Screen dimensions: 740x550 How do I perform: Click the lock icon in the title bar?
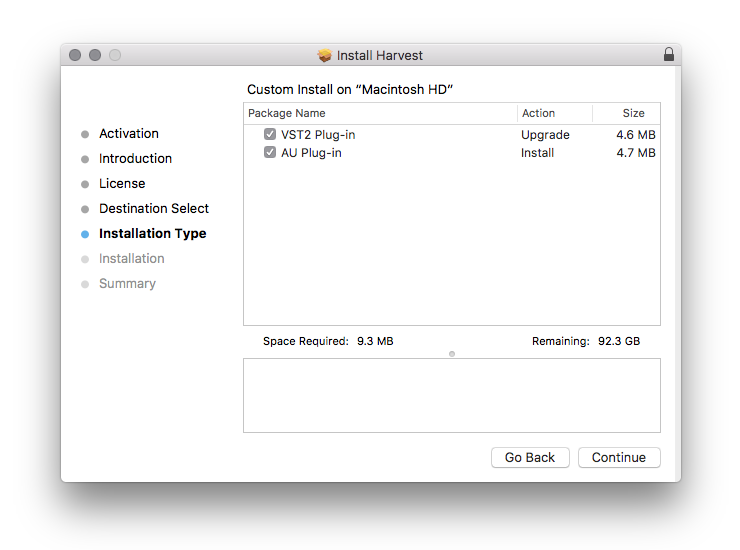click(x=668, y=55)
